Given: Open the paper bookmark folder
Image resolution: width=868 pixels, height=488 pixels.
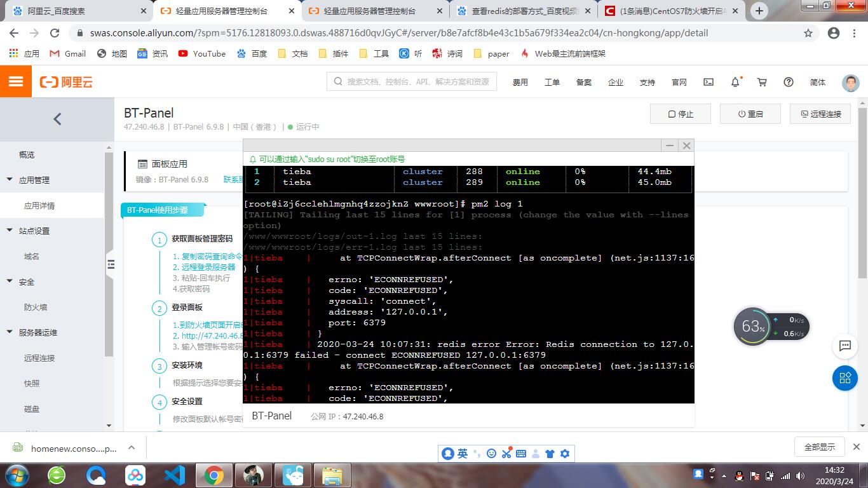Looking at the screenshot, I should [x=492, y=53].
